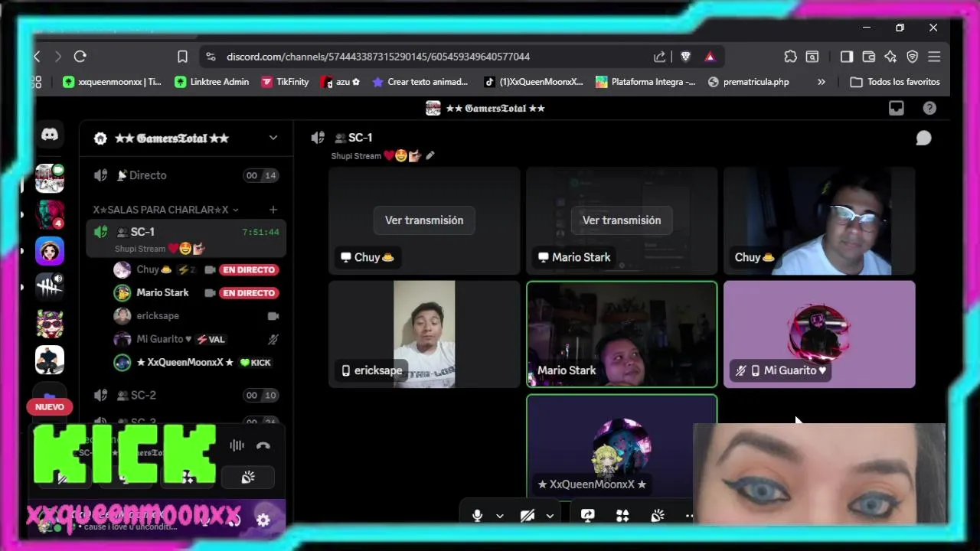The height and width of the screenshot is (551, 980).
Task: Focus ericksape's video tile
Action: (x=424, y=334)
